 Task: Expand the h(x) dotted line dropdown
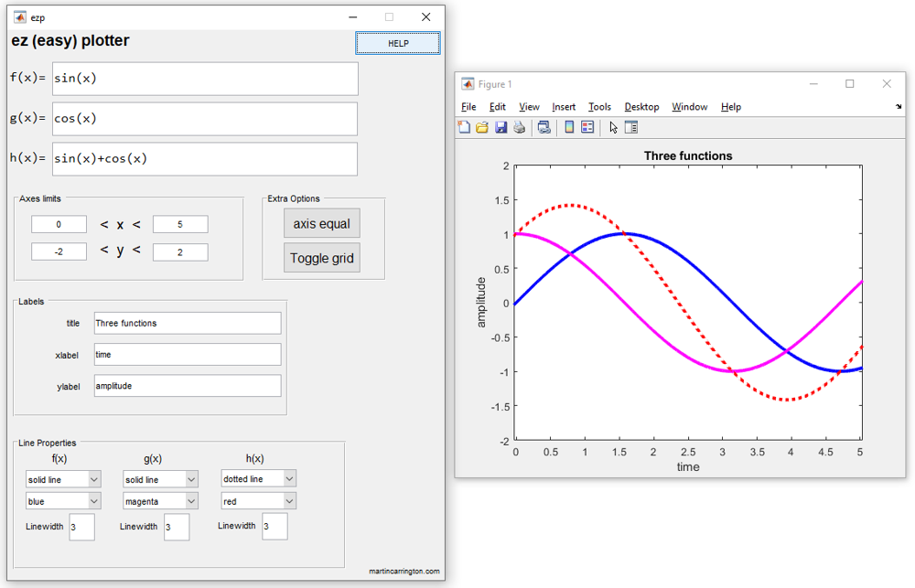pyautogui.click(x=259, y=479)
